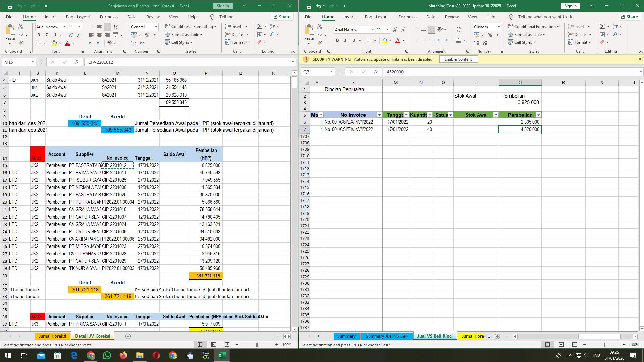This screenshot has width=644, height=362.
Task: Switch to the Jurnal Koreksi sheet tab
Action: (x=52, y=336)
